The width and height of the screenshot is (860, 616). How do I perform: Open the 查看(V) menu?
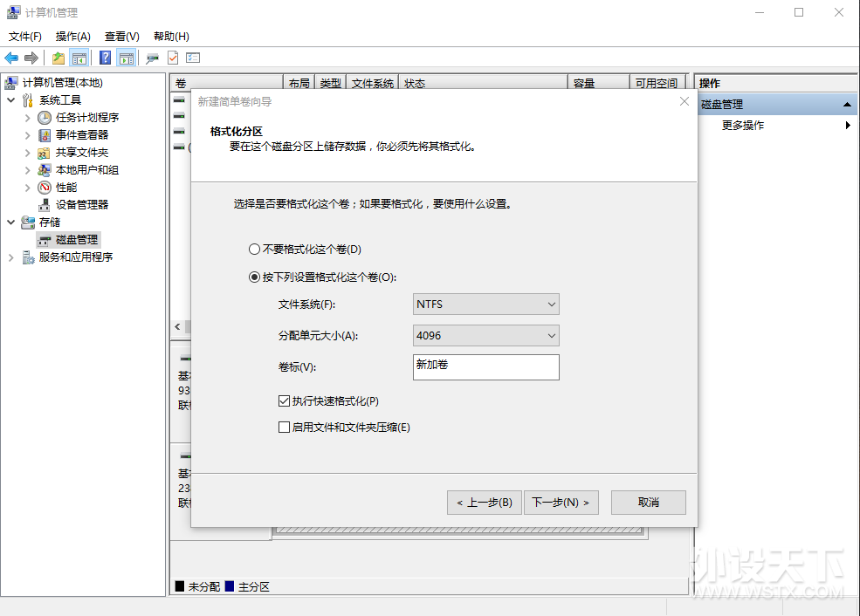[x=121, y=36]
